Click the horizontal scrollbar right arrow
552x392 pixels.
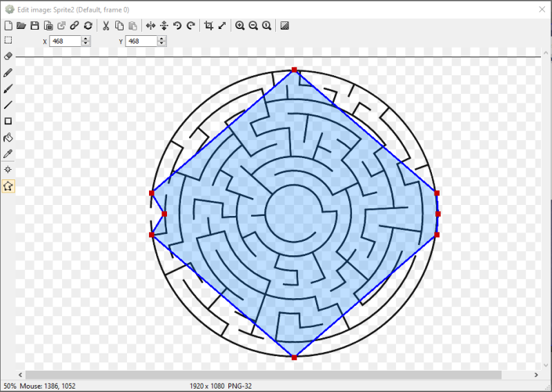[536, 375]
